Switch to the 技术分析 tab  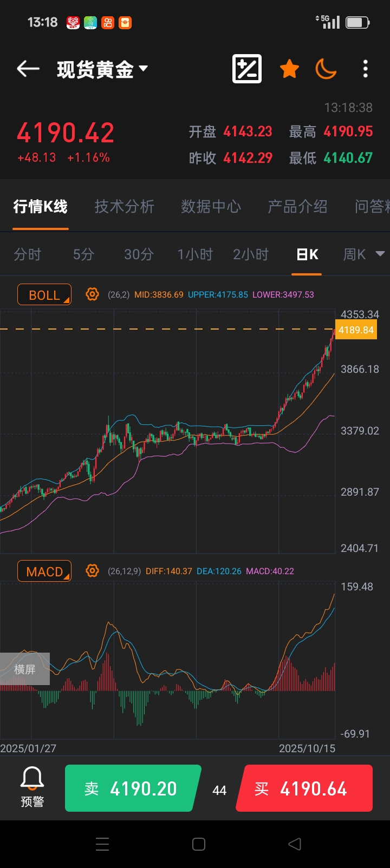pyautogui.click(x=124, y=206)
